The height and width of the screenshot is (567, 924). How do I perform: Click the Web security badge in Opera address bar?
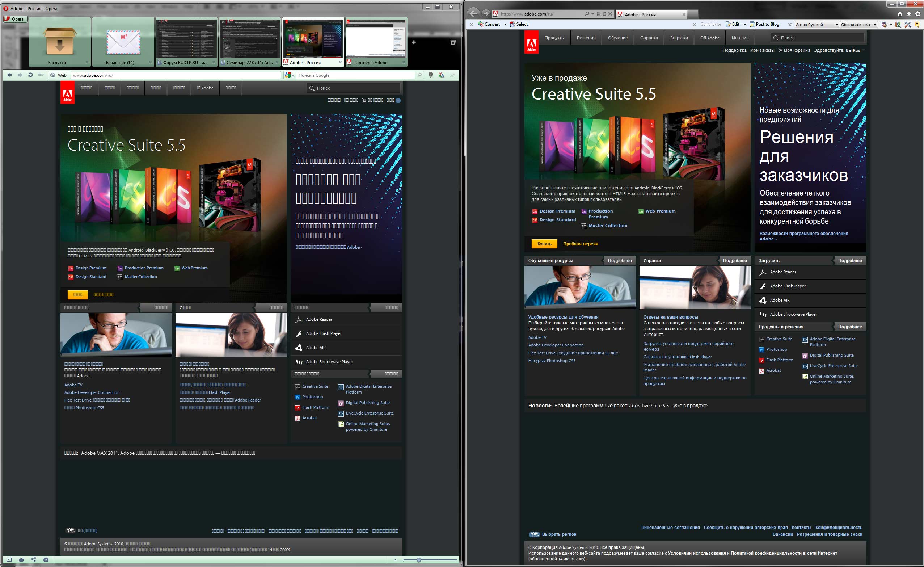(59, 75)
